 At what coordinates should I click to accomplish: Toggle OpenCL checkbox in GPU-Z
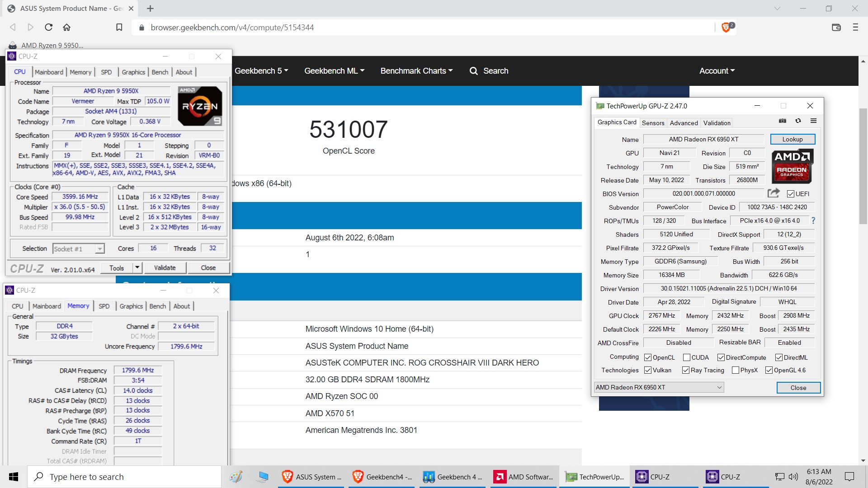(x=648, y=357)
